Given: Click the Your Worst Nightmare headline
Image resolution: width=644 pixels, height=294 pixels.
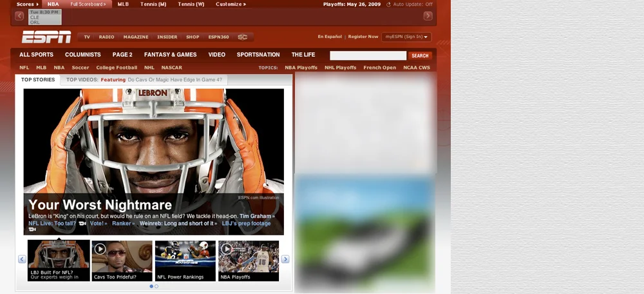Looking at the screenshot, I should (x=100, y=205).
